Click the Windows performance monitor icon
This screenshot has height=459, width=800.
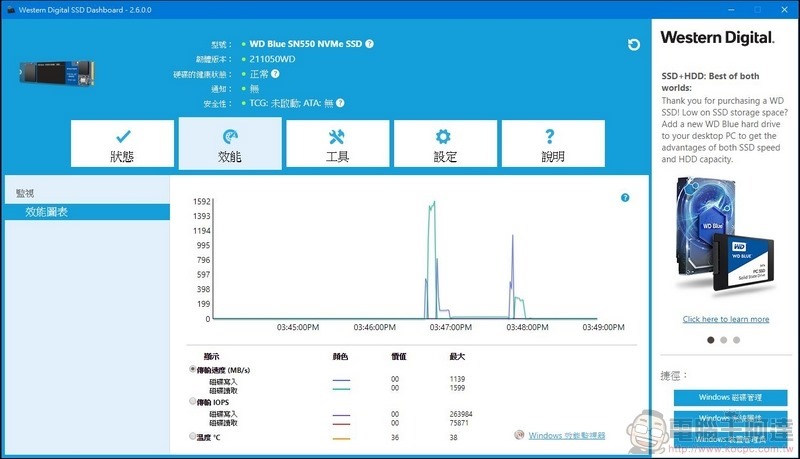coord(519,435)
